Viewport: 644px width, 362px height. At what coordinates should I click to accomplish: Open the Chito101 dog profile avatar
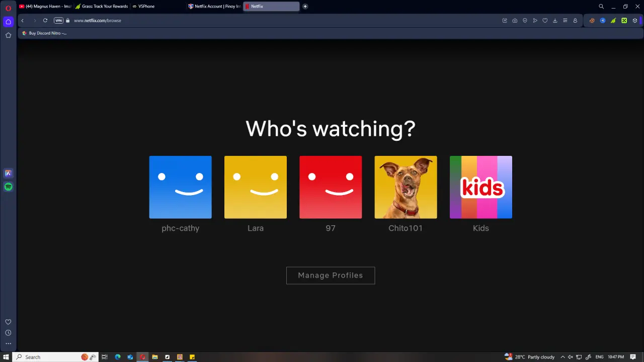(406, 187)
